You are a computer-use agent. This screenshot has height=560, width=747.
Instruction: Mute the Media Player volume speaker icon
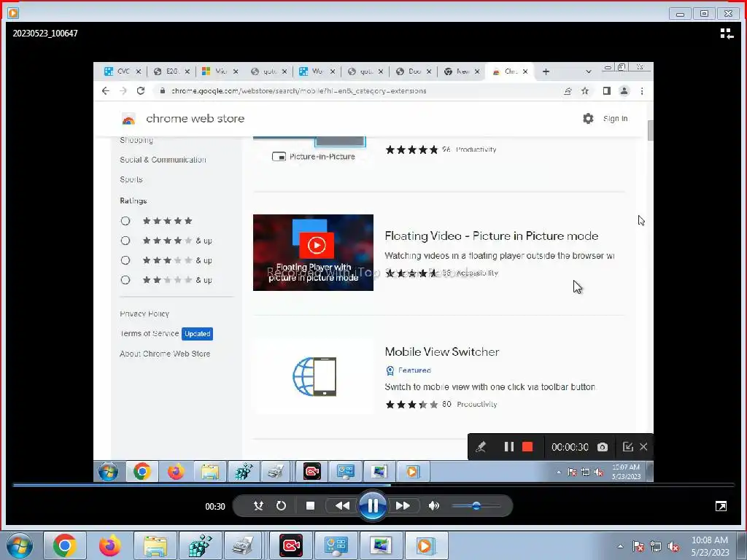(433, 506)
